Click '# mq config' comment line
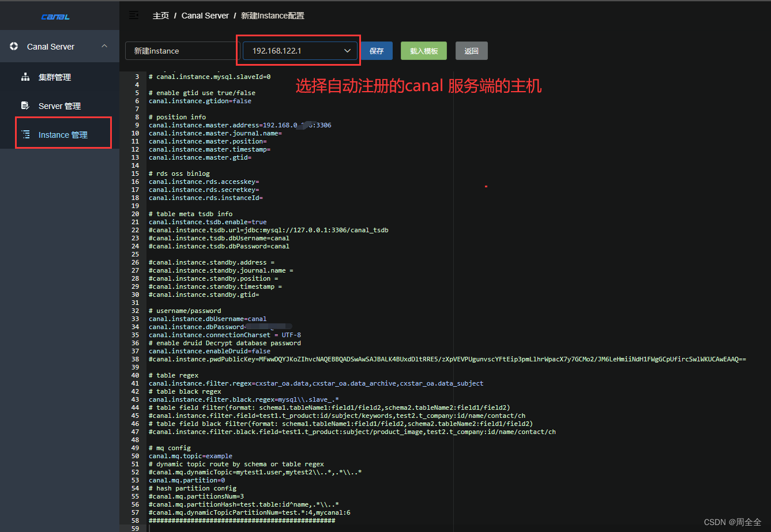771x532 pixels. (x=170, y=448)
